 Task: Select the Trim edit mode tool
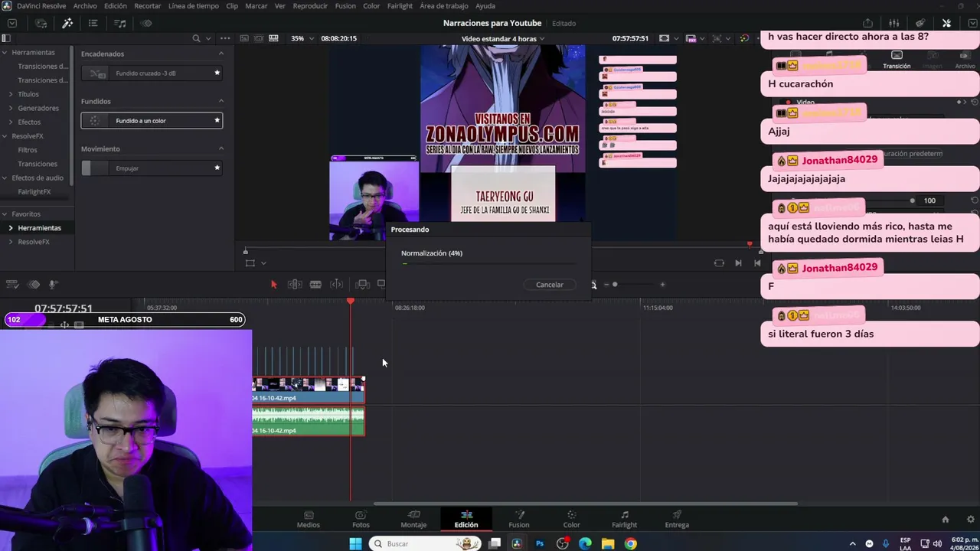295,285
